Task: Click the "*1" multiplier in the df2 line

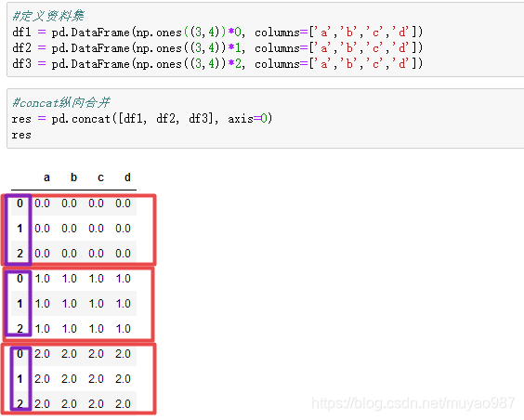Action: pos(235,48)
